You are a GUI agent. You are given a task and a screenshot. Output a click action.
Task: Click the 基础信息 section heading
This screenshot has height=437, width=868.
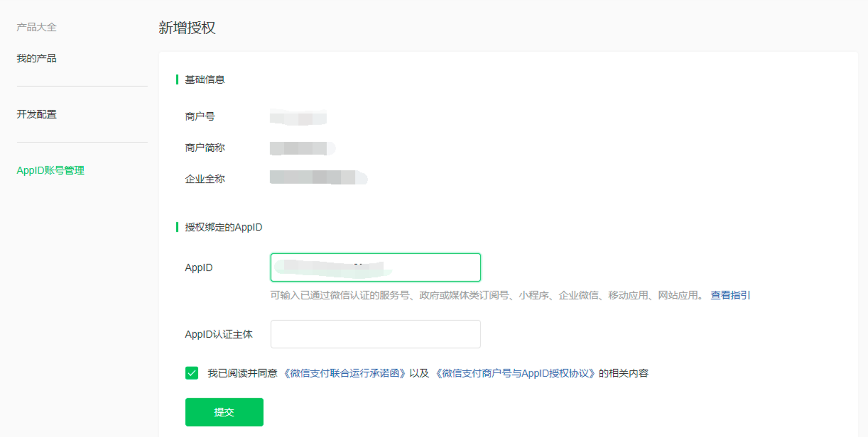coord(205,80)
